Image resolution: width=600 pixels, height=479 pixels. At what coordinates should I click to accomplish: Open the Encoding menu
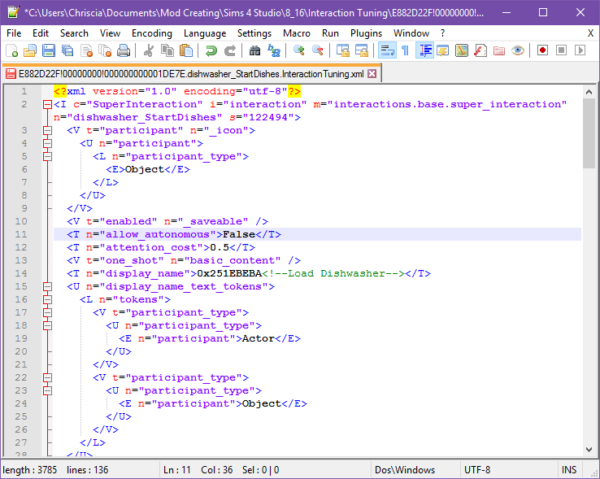[x=152, y=33]
